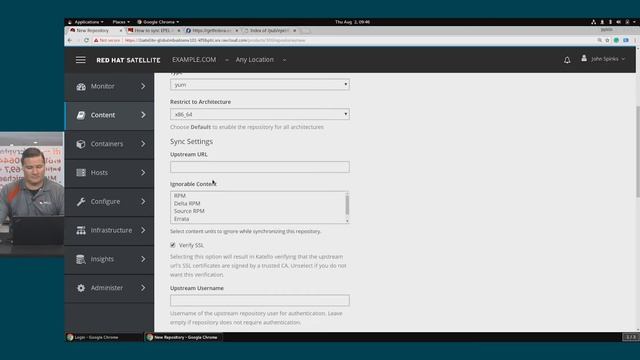
Task: Click the Configure wrench icon
Action: (x=81, y=202)
